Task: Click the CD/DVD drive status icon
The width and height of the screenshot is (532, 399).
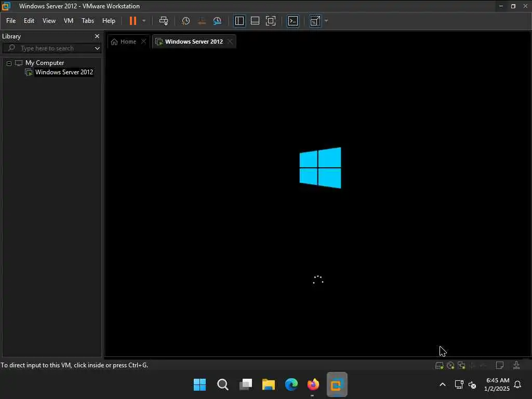Action: click(x=450, y=365)
